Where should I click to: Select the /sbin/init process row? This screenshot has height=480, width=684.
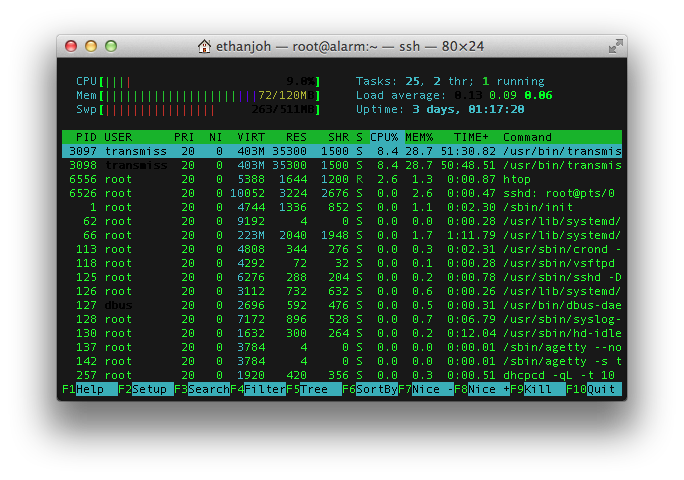click(x=342, y=207)
